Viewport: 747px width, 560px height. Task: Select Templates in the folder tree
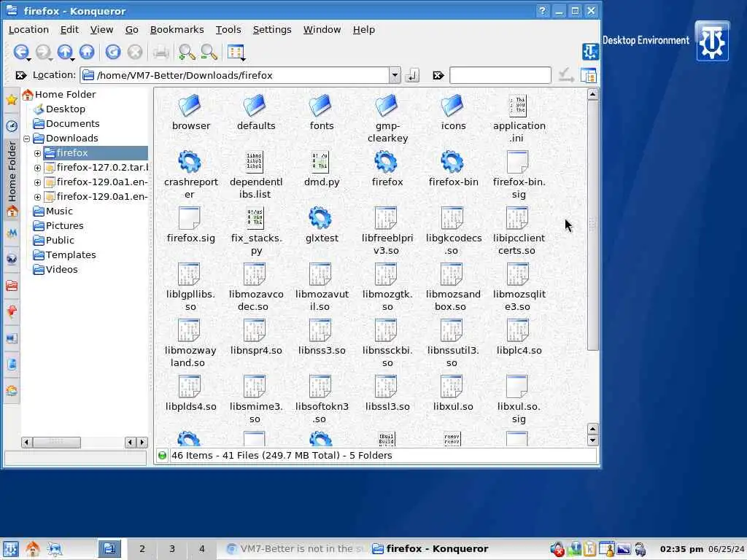pos(71,254)
